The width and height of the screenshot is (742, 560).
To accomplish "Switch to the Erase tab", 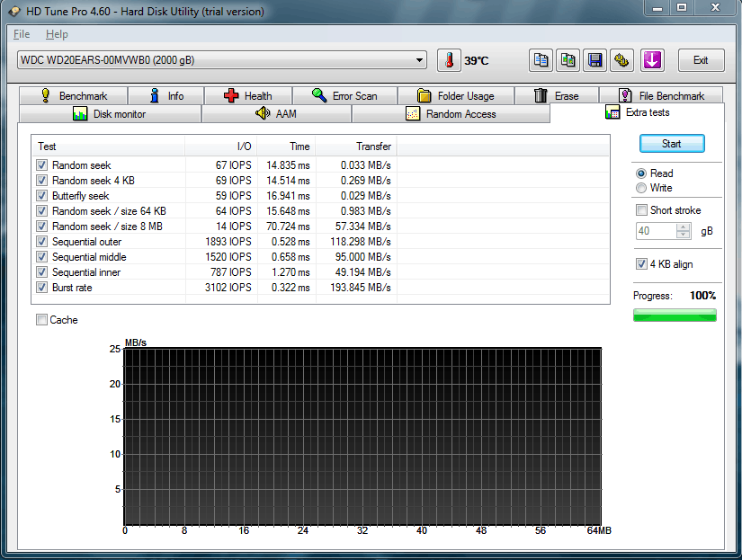I will click(557, 96).
